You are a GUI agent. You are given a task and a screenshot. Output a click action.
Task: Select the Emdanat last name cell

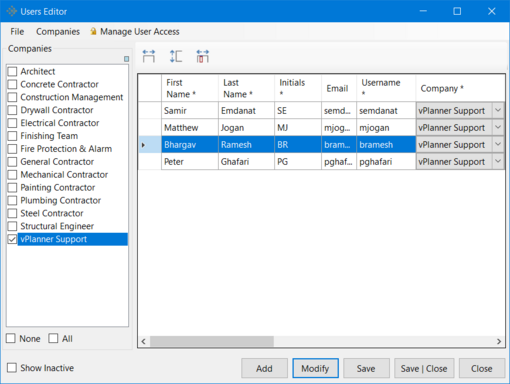[x=246, y=111]
